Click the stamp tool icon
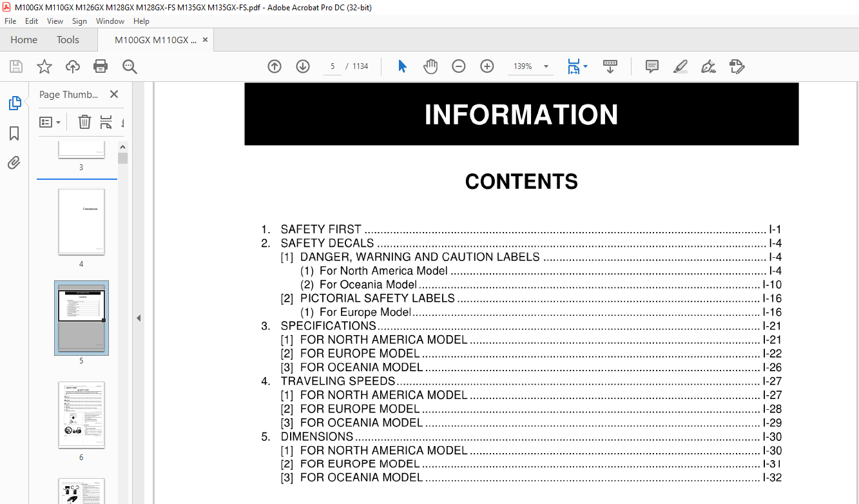Image resolution: width=859 pixels, height=504 pixels. pos(737,66)
